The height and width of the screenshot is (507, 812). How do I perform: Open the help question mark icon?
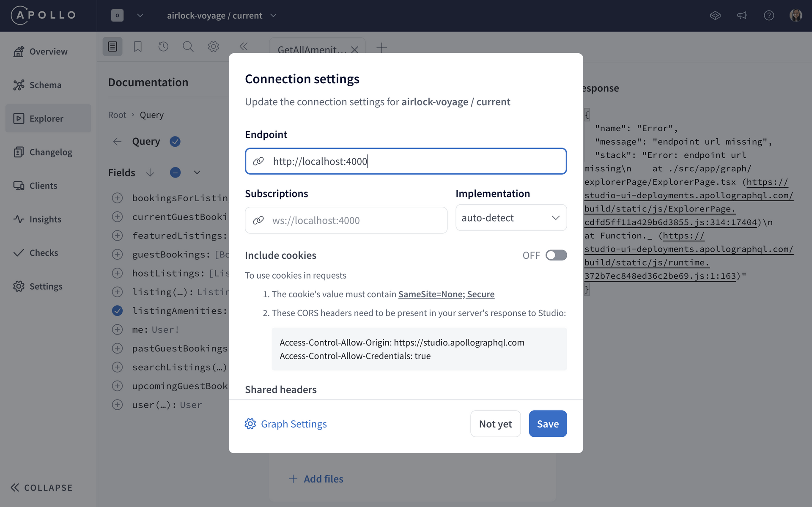coord(768,16)
